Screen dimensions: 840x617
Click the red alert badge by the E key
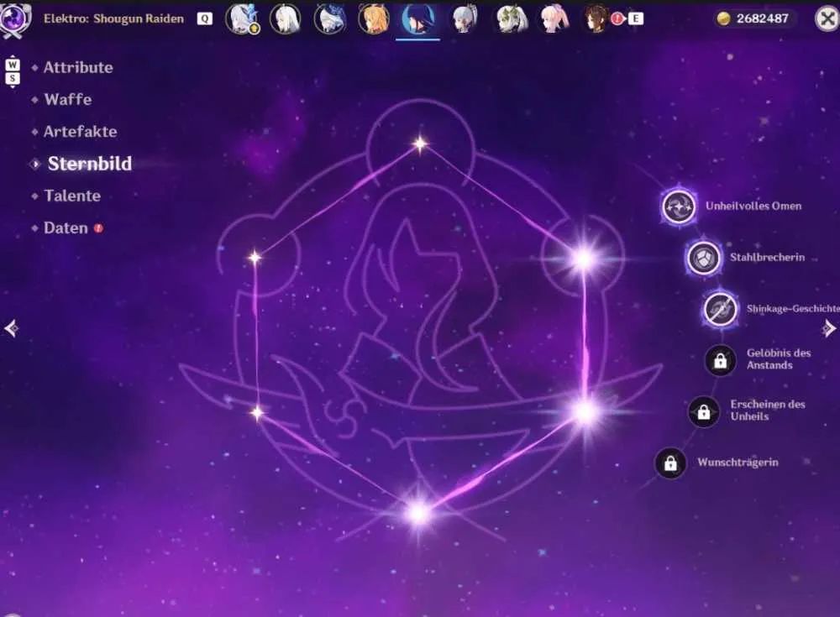click(617, 18)
